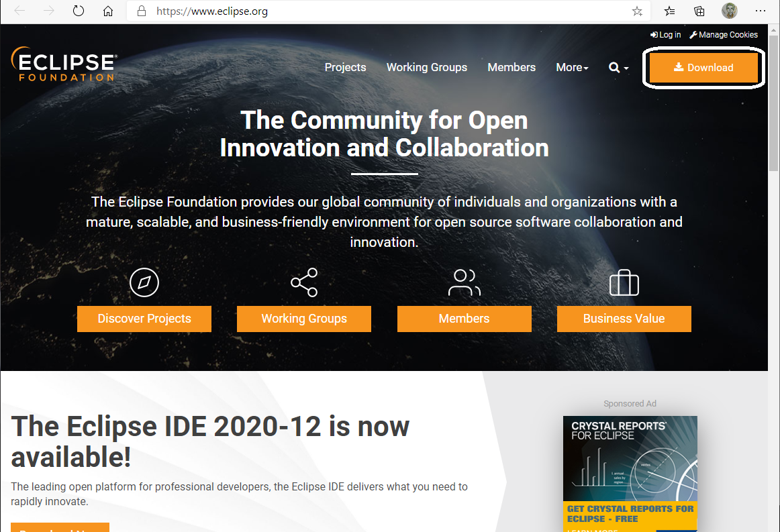The height and width of the screenshot is (532, 780).
Task: Click the Discover Projects button
Action: coord(144,319)
